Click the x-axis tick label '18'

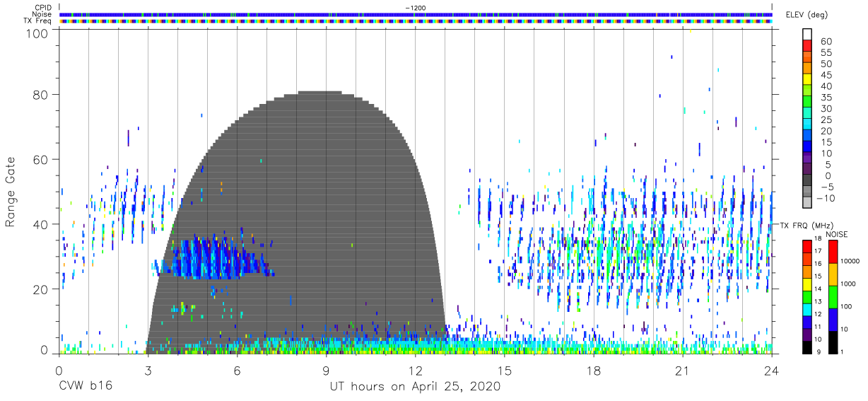click(593, 371)
